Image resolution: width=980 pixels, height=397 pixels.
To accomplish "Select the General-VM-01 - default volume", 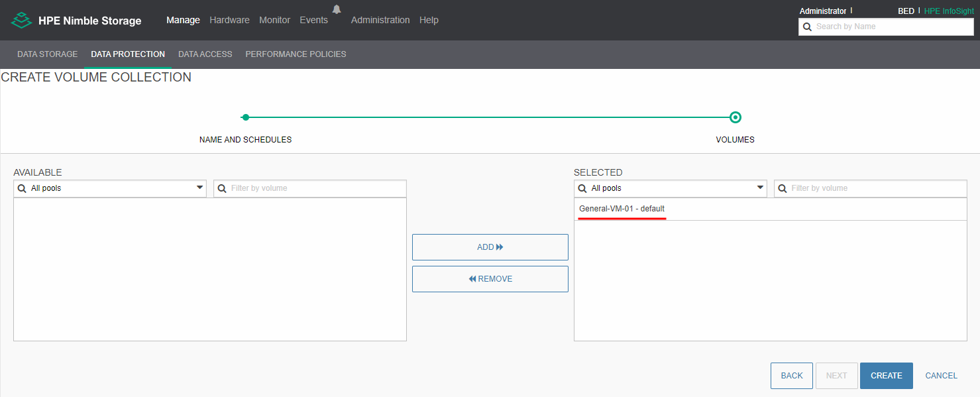I will (x=771, y=209).
